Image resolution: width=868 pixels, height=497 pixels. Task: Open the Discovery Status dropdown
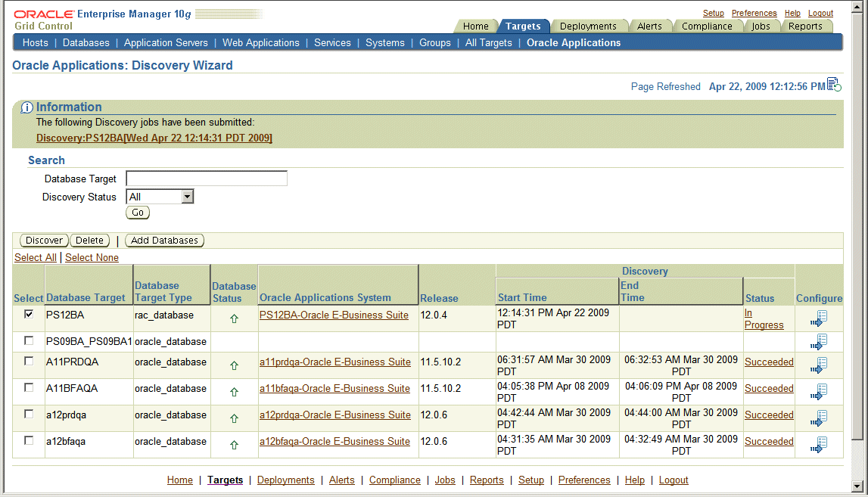(160, 197)
